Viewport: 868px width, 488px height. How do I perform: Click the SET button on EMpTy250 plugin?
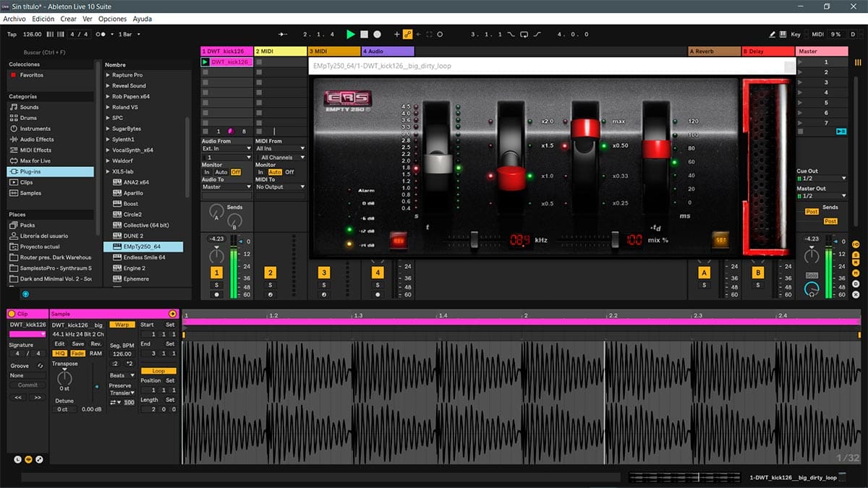tap(720, 239)
